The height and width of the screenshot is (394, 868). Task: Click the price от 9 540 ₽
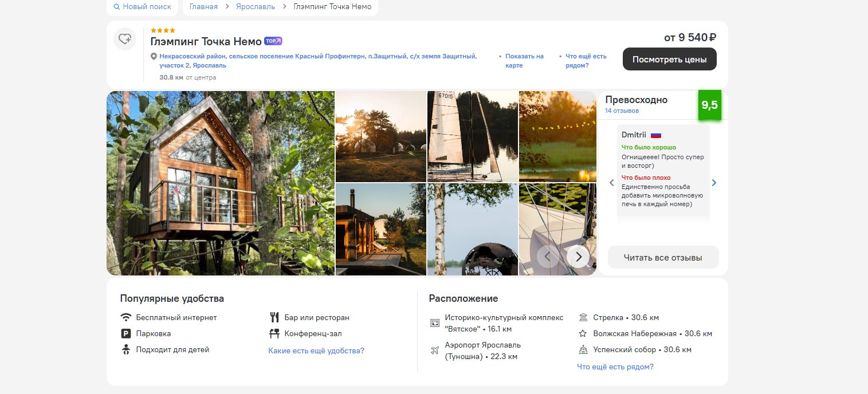click(690, 37)
